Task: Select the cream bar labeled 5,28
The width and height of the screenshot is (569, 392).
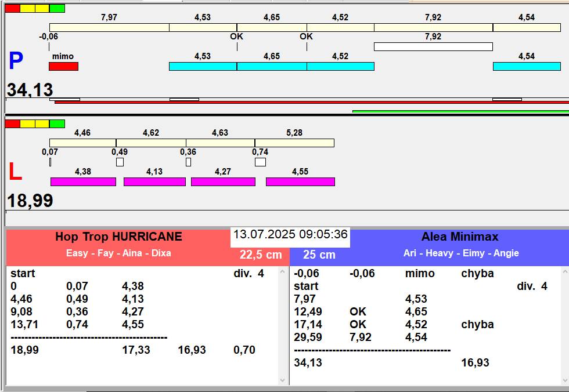Action: point(294,143)
